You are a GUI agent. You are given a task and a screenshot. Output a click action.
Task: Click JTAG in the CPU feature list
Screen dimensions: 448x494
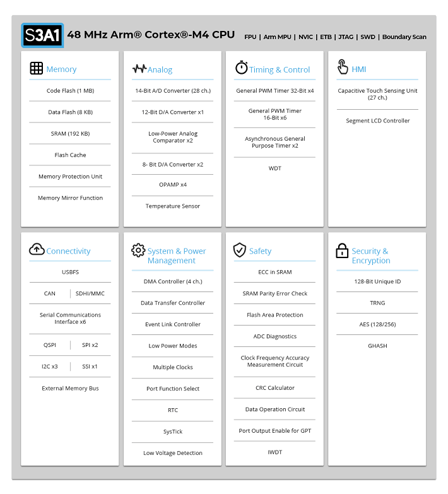[x=346, y=37]
